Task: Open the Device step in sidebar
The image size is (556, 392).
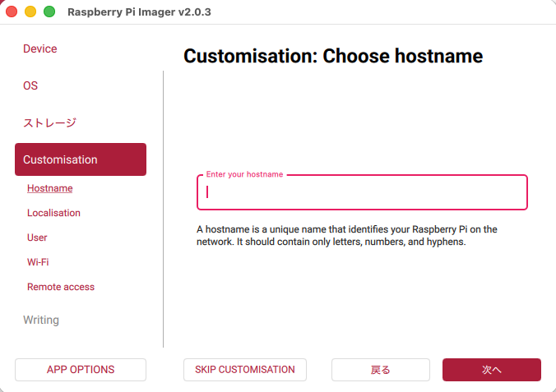Action: point(40,49)
